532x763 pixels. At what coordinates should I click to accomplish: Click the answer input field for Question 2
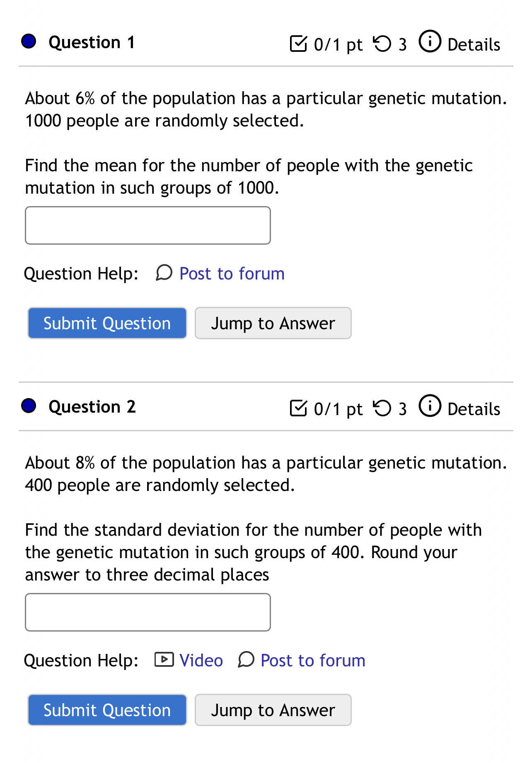tap(148, 612)
